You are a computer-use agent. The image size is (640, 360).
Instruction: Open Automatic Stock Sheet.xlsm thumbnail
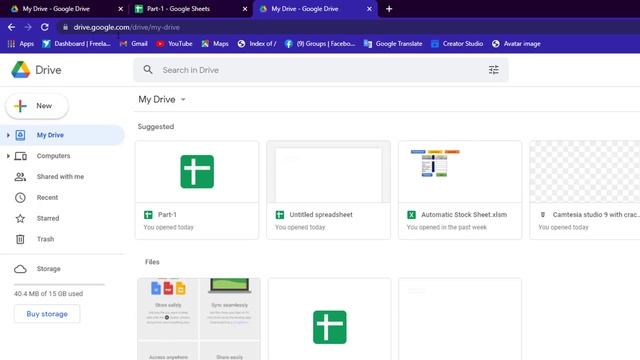coord(460,172)
